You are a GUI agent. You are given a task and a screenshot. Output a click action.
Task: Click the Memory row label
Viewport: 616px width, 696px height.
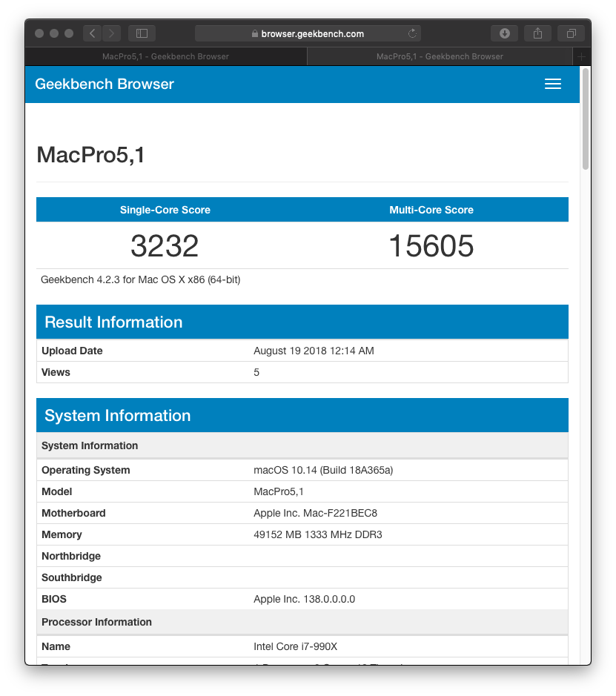62,534
